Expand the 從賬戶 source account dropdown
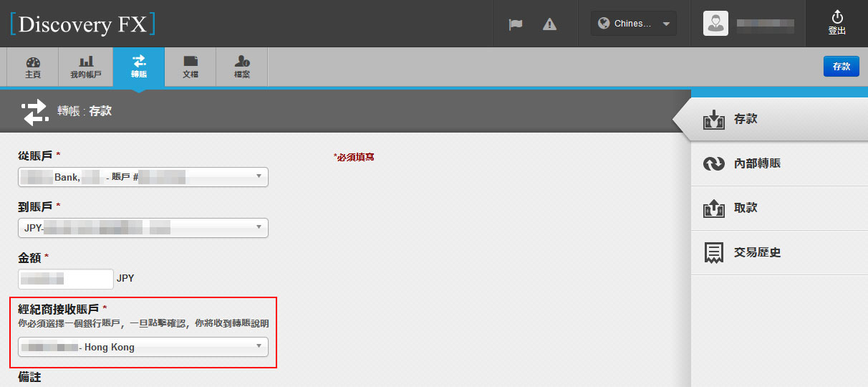 click(x=143, y=177)
